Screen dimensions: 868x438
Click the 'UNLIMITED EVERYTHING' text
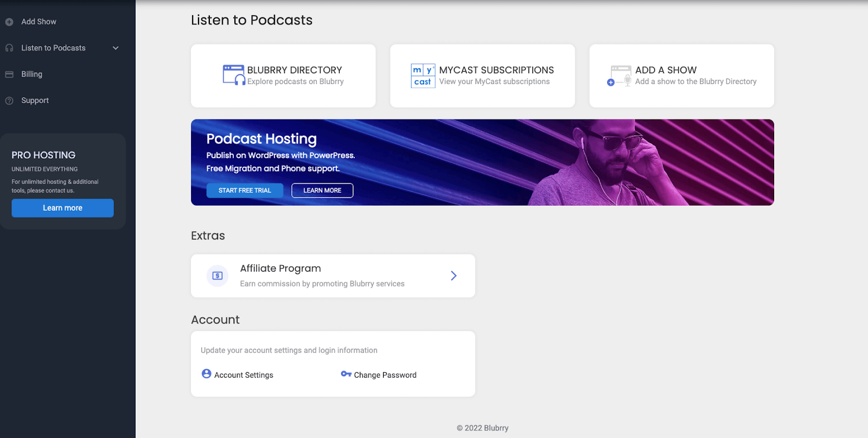click(x=44, y=169)
